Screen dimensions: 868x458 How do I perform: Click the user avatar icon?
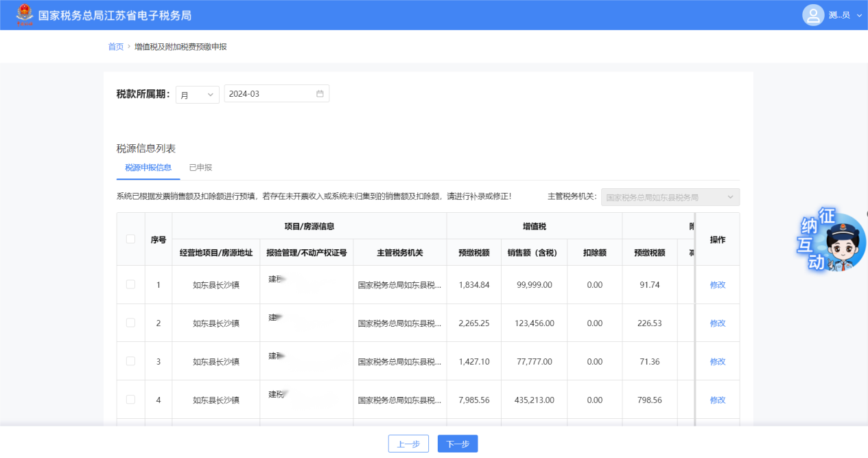[813, 15]
